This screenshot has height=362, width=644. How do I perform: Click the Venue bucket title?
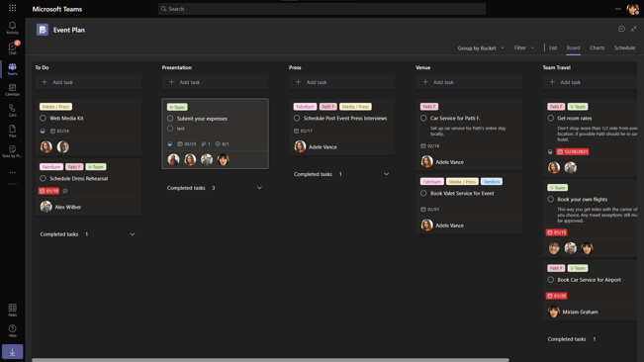[423, 67]
